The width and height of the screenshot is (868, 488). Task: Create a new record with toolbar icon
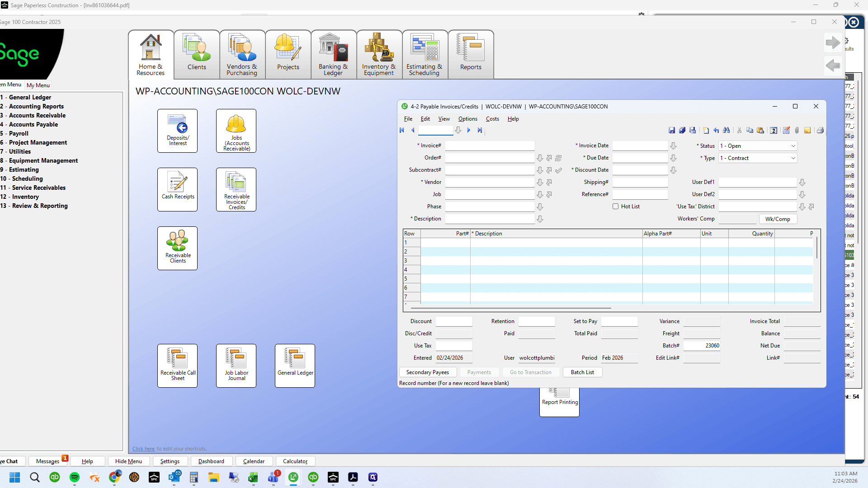pos(706,131)
